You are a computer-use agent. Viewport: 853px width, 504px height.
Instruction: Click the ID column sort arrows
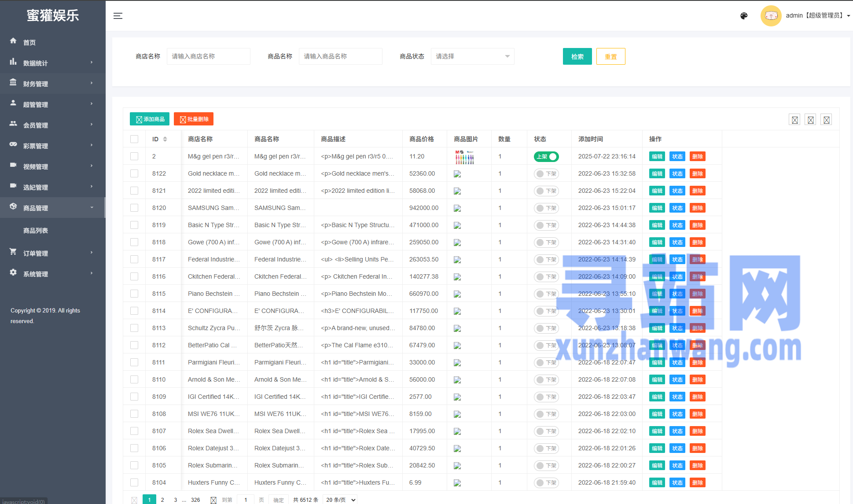(165, 139)
